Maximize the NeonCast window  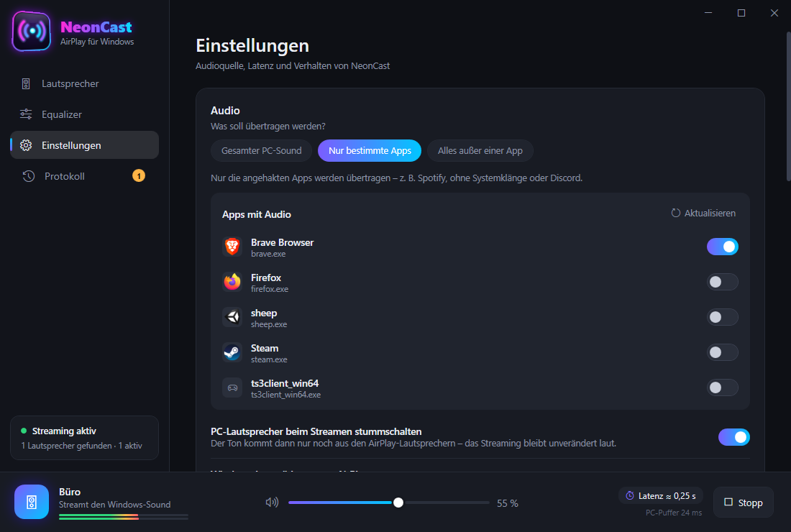(x=741, y=13)
